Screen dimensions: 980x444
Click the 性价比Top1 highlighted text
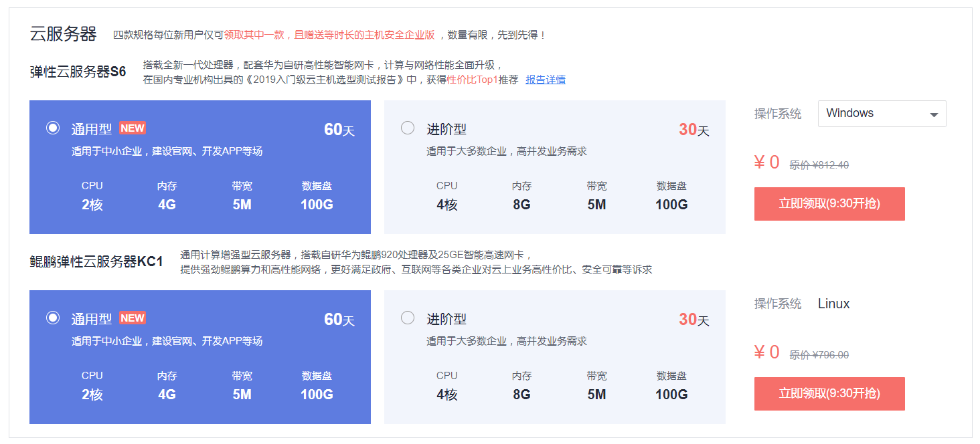pos(473,80)
